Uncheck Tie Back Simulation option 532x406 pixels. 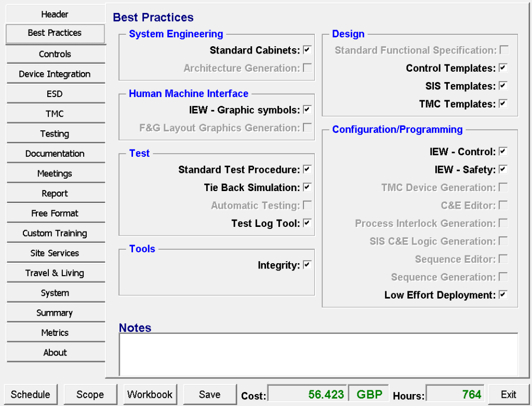307,187
